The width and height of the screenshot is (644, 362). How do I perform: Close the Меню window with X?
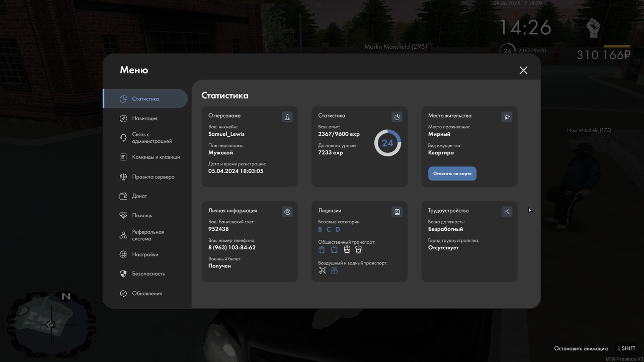coord(523,70)
